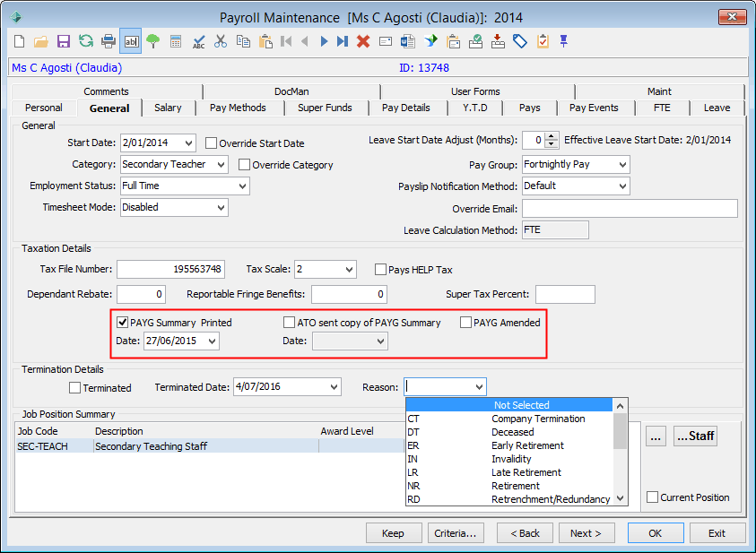Screen dimensions: 756x553
Task: Cut with the scissors icon
Action: (x=221, y=41)
